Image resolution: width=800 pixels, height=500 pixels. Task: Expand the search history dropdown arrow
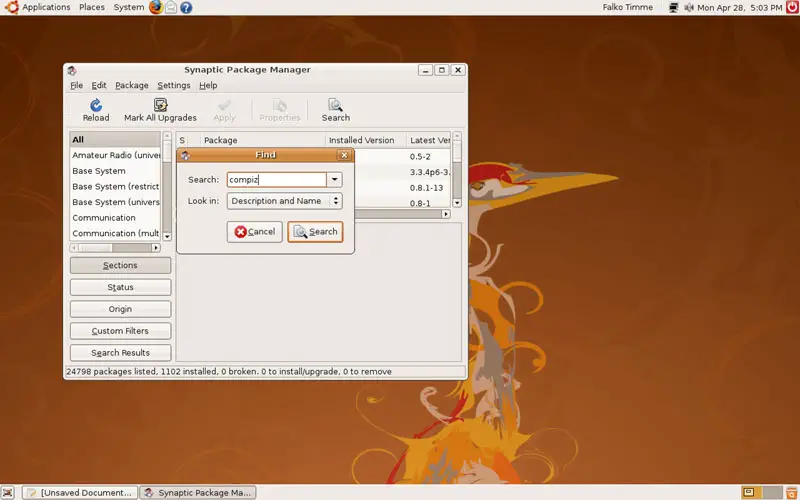334,180
